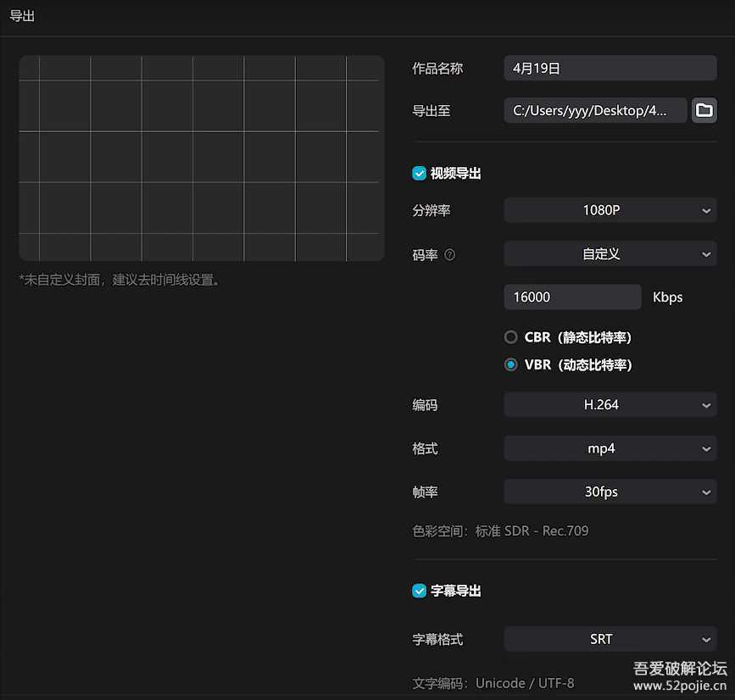Disable the 字幕导出 checkbox
The width and height of the screenshot is (735, 700).
pyautogui.click(x=419, y=591)
